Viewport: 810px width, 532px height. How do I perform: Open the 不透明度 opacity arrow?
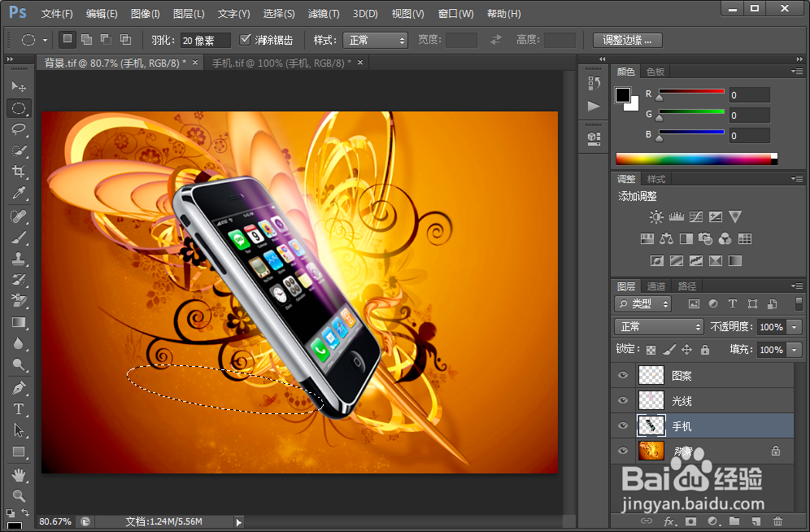coord(794,327)
